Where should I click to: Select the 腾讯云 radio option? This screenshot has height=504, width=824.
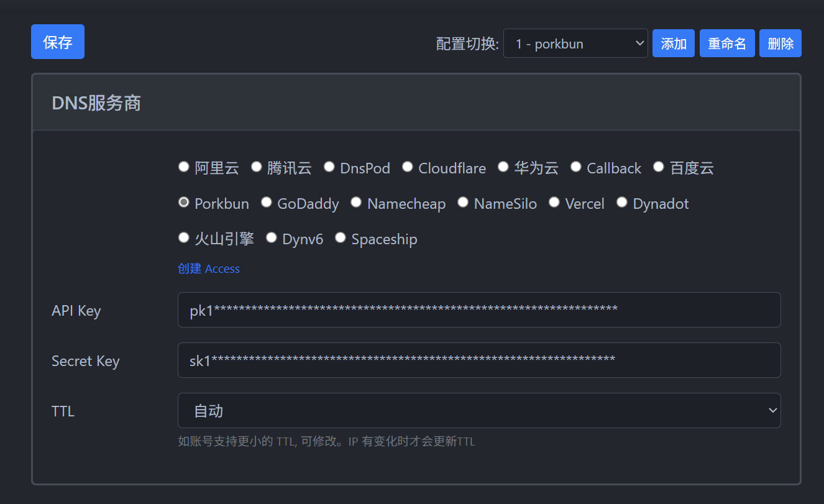(x=256, y=167)
